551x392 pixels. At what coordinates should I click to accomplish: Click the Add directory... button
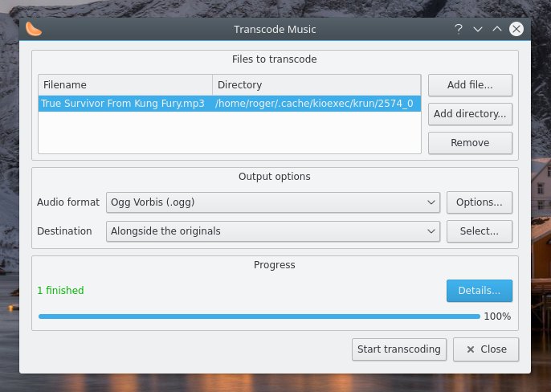470,114
